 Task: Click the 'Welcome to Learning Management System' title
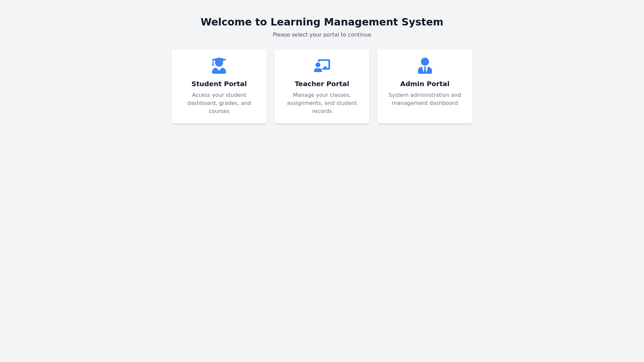[x=322, y=22]
